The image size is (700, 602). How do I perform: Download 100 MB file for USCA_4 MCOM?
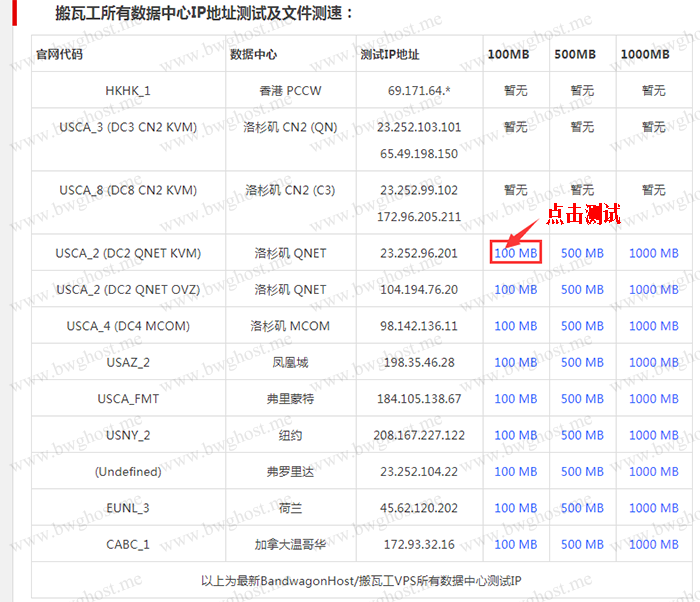pos(516,326)
